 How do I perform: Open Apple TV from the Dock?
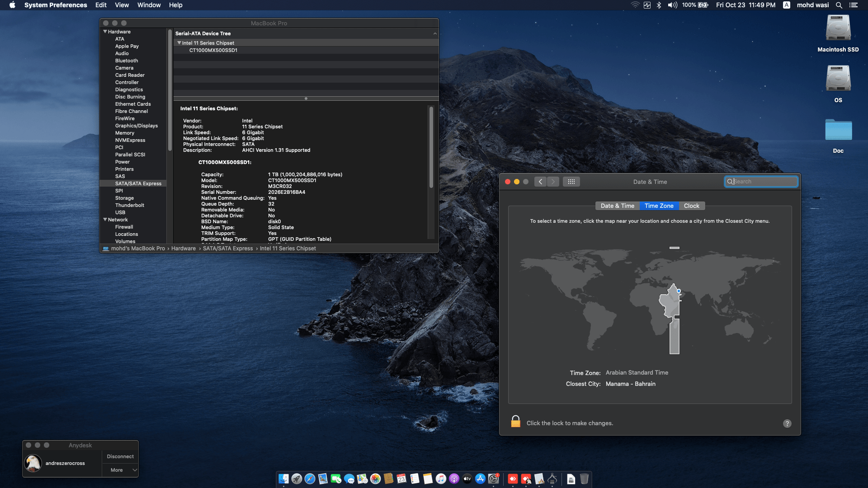click(x=467, y=479)
